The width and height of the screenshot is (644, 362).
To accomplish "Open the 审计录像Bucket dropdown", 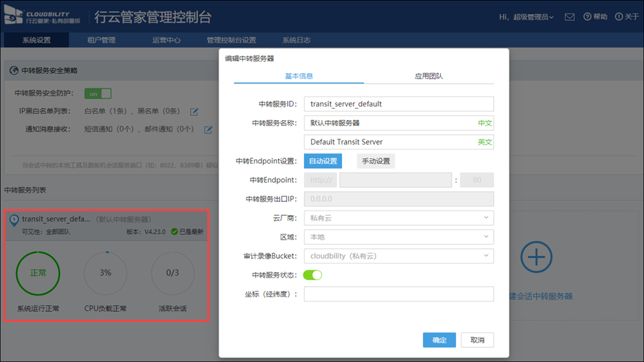I will tap(398, 256).
